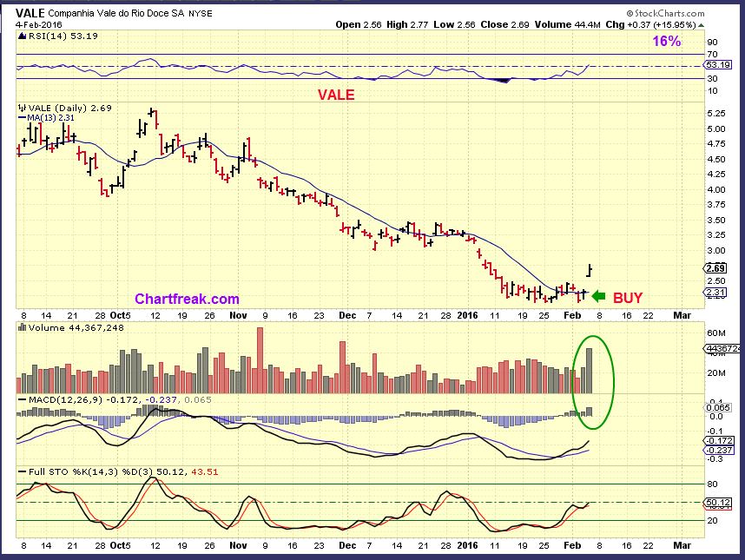Click the 'RSI(14) 53.19' label
Image resolution: width=745 pixels, height=560 pixels.
click(63, 36)
